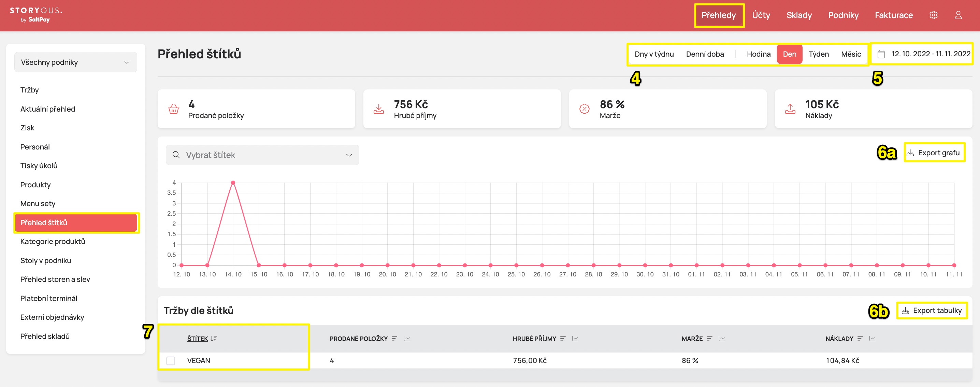Image resolution: width=980 pixels, height=387 pixels.
Task: Select the Den period toggle
Action: (x=789, y=54)
